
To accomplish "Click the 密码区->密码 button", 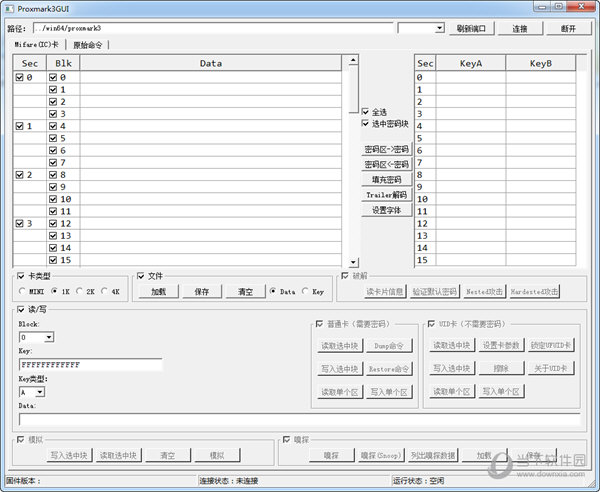I will [x=386, y=149].
